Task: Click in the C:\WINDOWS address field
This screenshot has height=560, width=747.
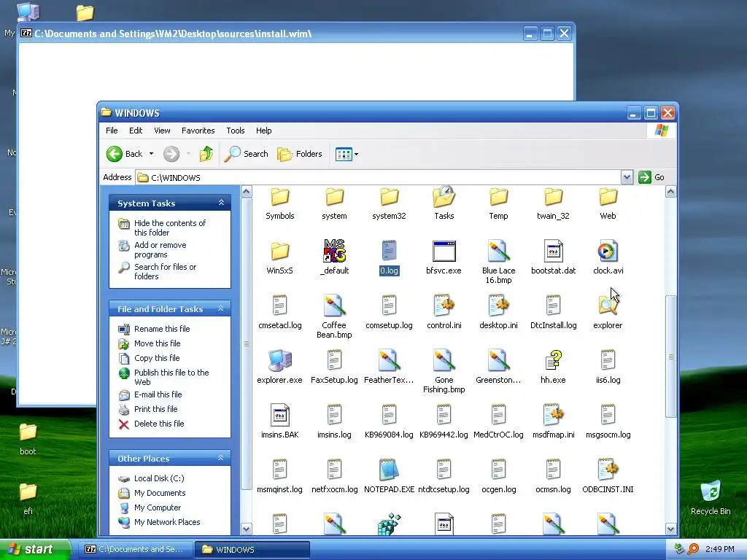Action: click(x=379, y=178)
